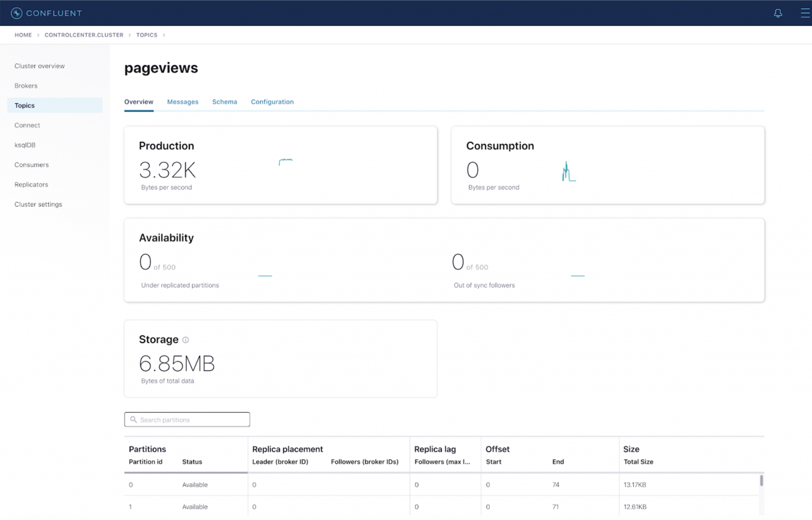Click the partitions table scrollbar
Image resolution: width=812 pixels, height=520 pixels.
[x=761, y=480]
